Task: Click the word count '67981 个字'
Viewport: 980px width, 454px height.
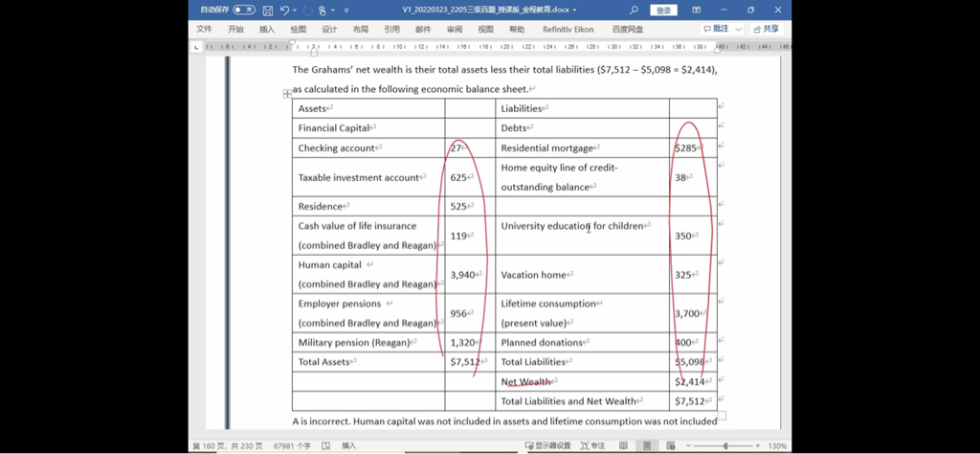Action: tap(292, 446)
